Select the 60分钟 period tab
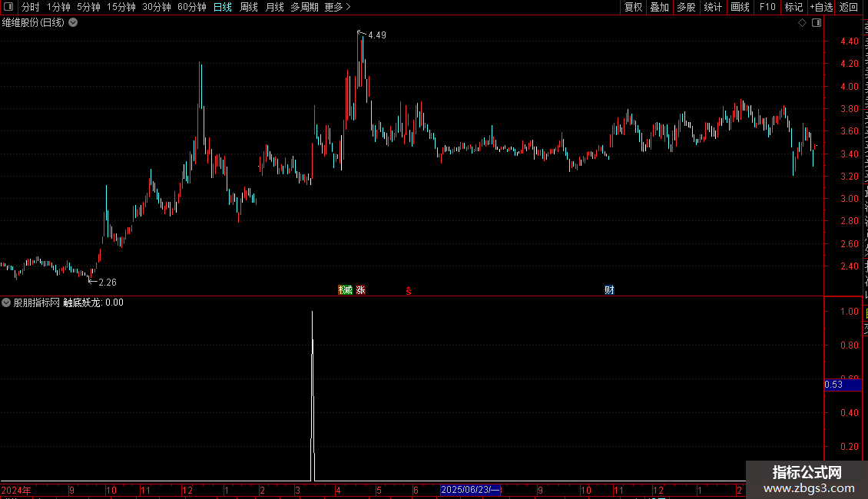 [x=191, y=7]
